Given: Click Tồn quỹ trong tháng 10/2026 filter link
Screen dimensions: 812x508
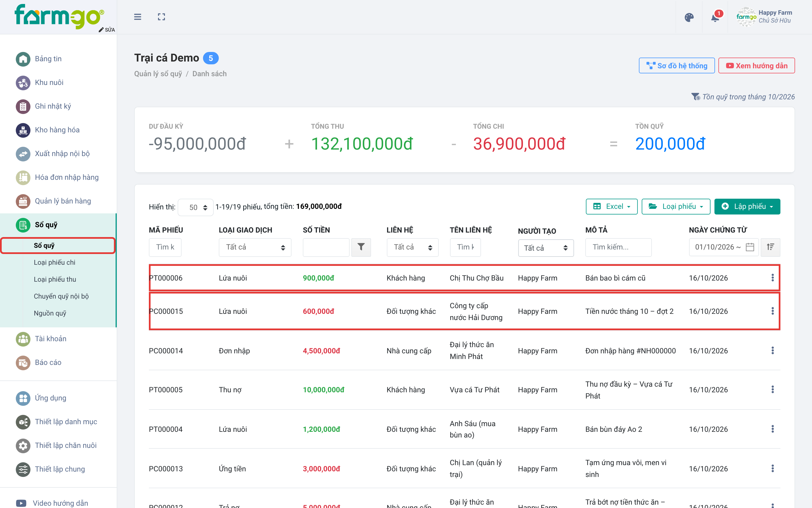Looking at the screenshot, I should point(743,97).
